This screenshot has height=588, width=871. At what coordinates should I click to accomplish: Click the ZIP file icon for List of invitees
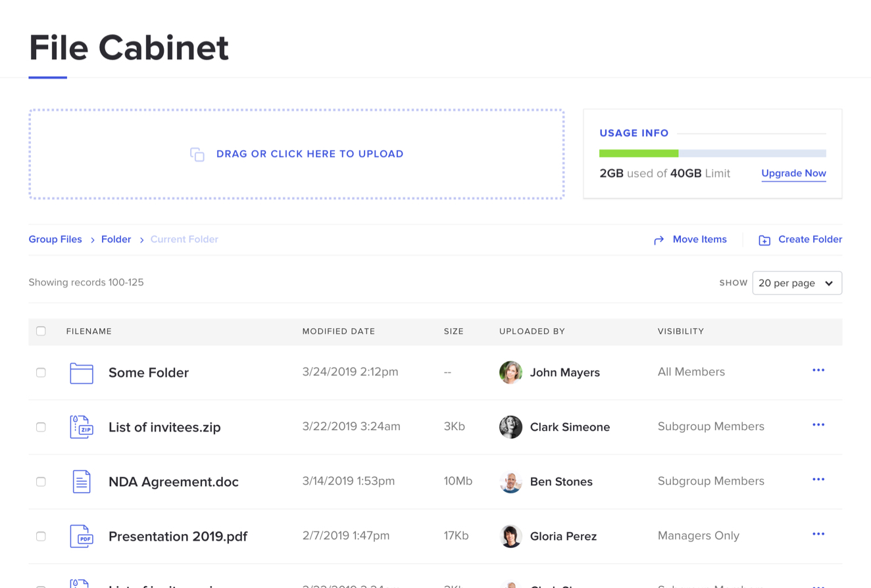coord(82,427)
